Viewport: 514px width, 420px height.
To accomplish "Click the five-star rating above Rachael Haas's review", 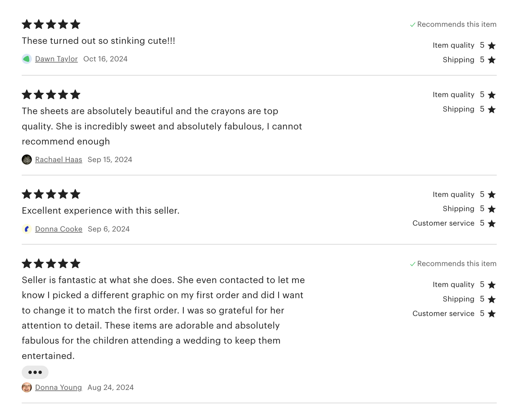I will point(51,95).
